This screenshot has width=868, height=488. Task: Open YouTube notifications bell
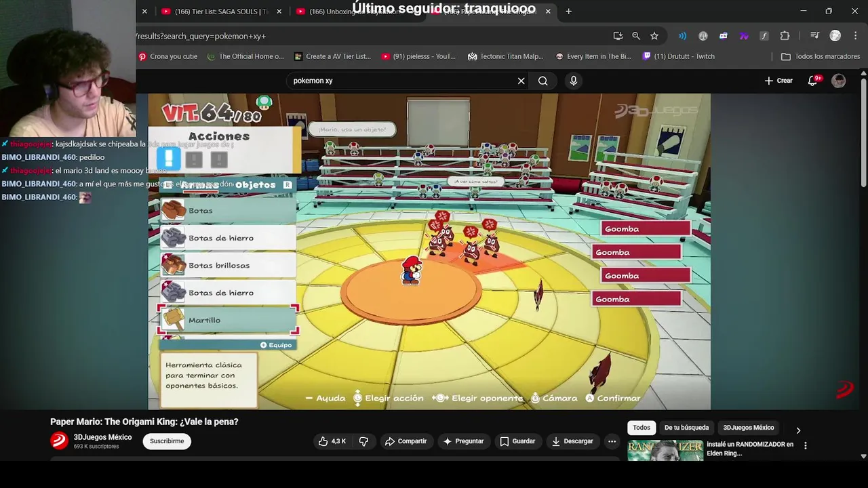[x=812, y=81]
